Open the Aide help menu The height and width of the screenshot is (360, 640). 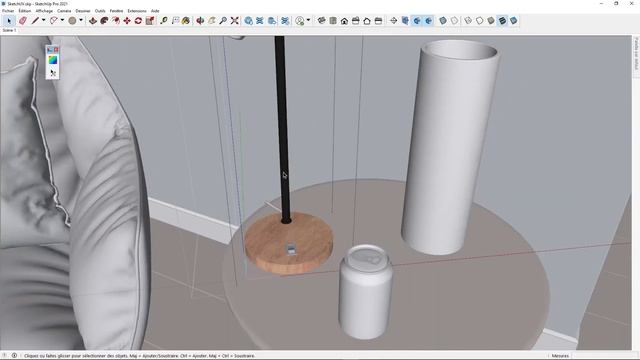(155, 11)
